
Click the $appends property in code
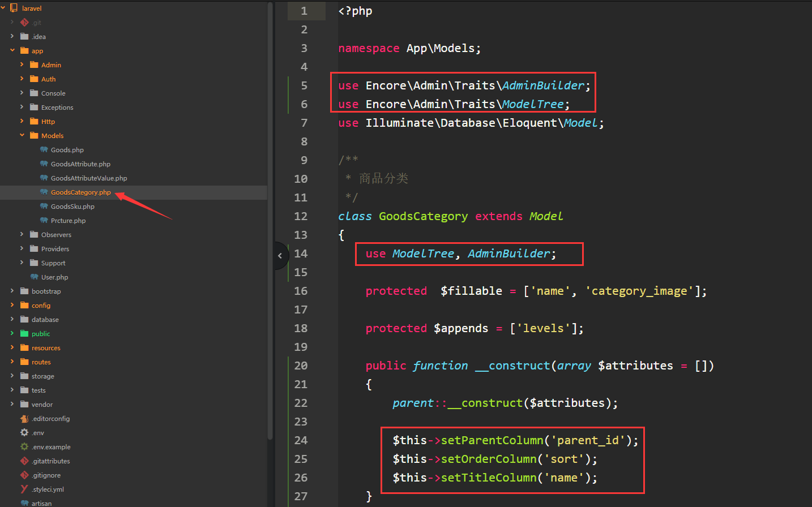[461, 328]
